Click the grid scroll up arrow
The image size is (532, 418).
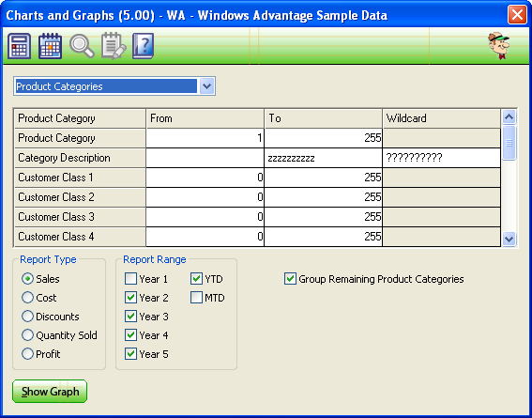click(509, 117)
